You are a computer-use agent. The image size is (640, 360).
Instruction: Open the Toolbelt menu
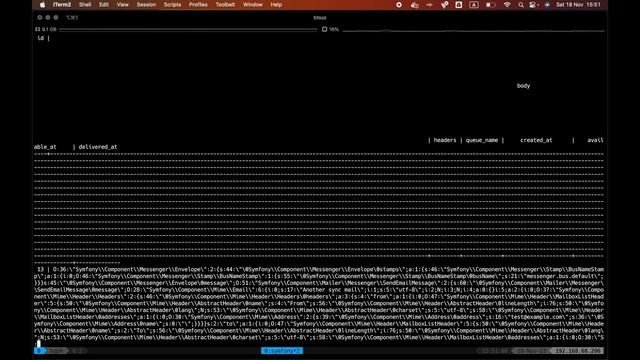pyautogui.click(x=225, y=5)
